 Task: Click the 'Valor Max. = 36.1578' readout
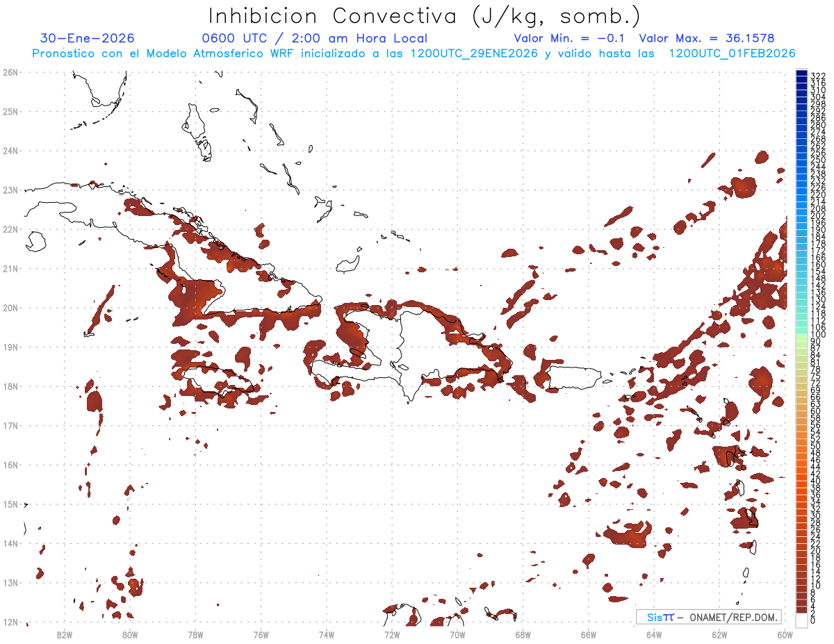tap(707, 38)
